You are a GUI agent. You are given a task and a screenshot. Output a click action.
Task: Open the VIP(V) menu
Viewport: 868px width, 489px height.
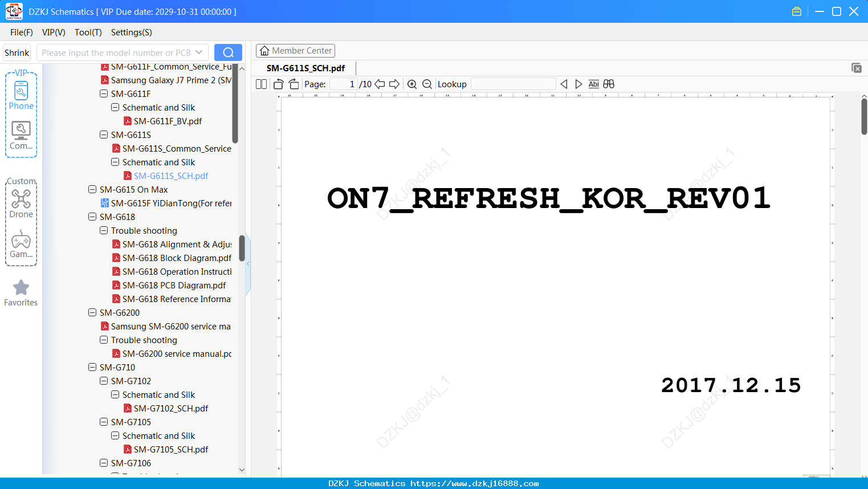click(54, 32)
